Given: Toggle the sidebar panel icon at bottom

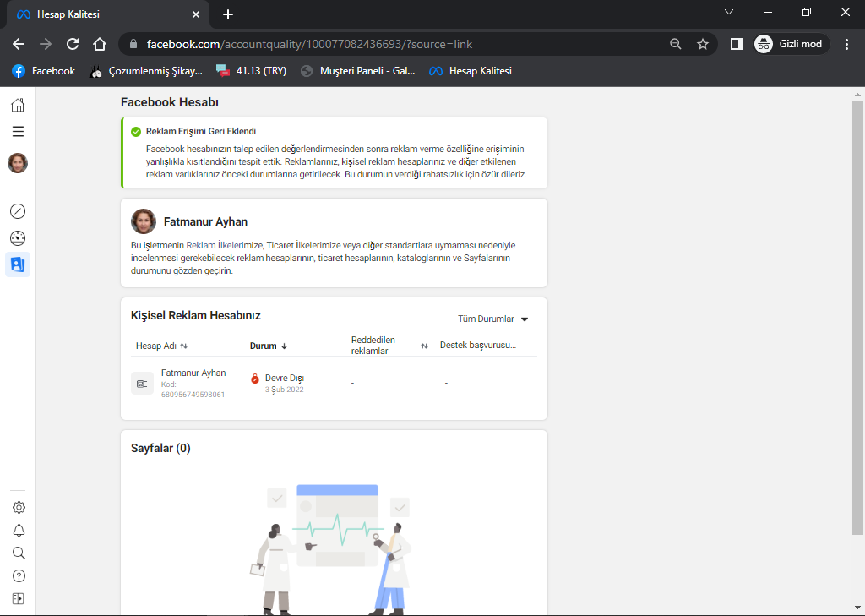Looking at the screenshot, I should pos(19,598).
